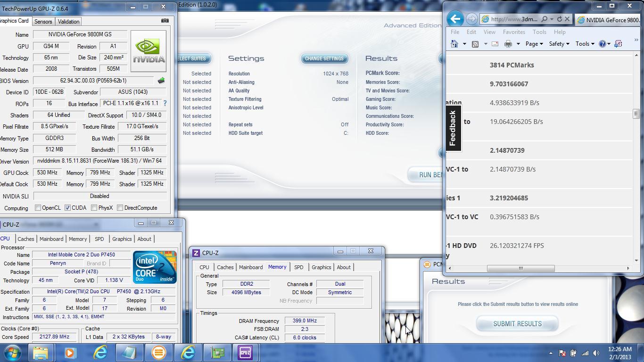
Task: Click the IE scroll down arrow
Action: [636, 260]
